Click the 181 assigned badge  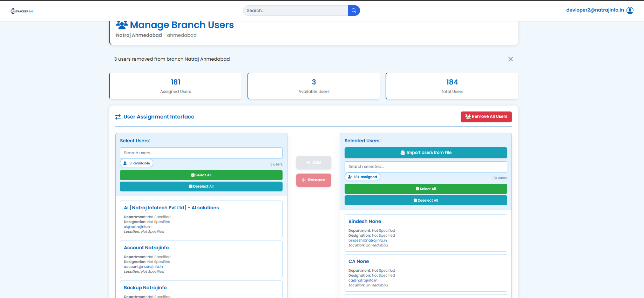tap(362, 177)
